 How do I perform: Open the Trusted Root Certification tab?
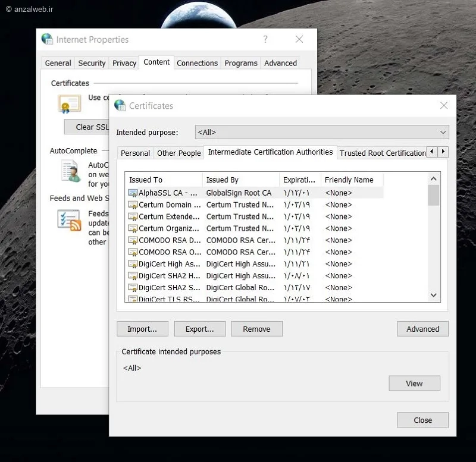pyautogui.click(x=382, y=153)
